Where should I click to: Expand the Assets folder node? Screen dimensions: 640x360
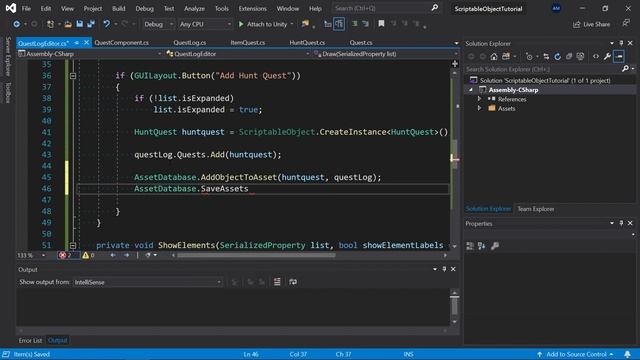[480, 109]
